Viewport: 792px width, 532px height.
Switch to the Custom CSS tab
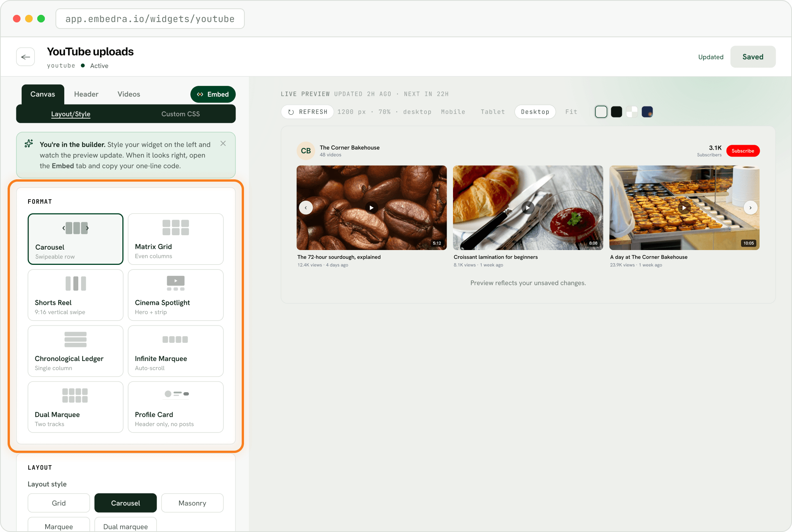181,114
